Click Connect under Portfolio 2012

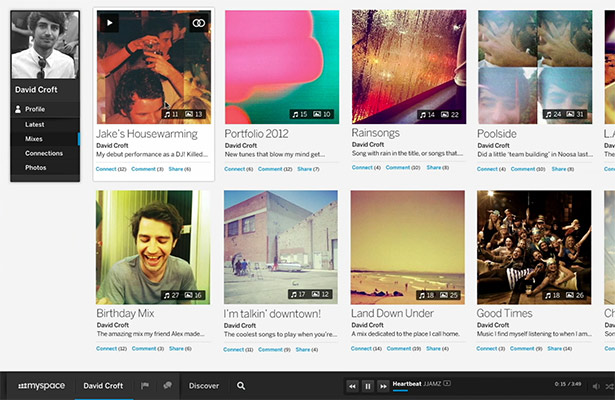235,169
